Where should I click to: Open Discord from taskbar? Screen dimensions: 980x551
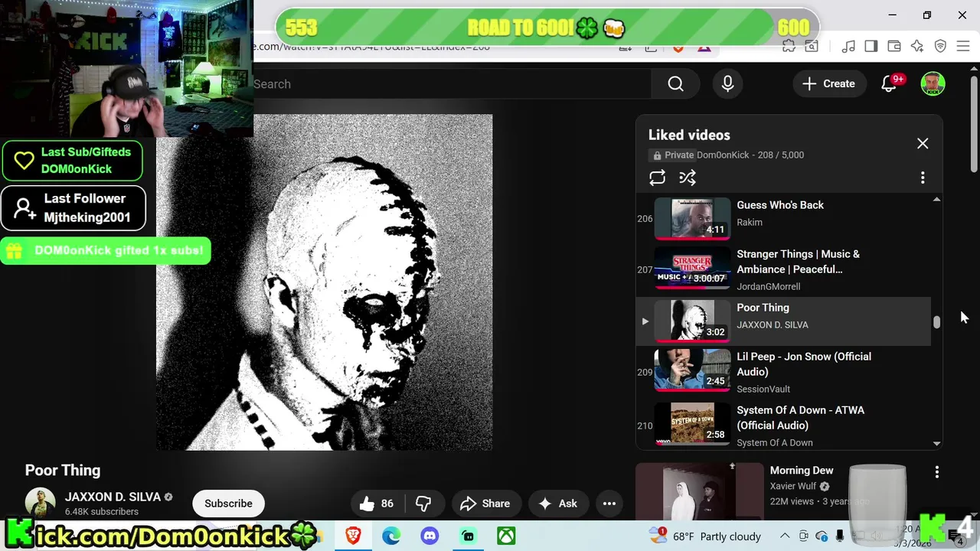[x=430, y=536]
